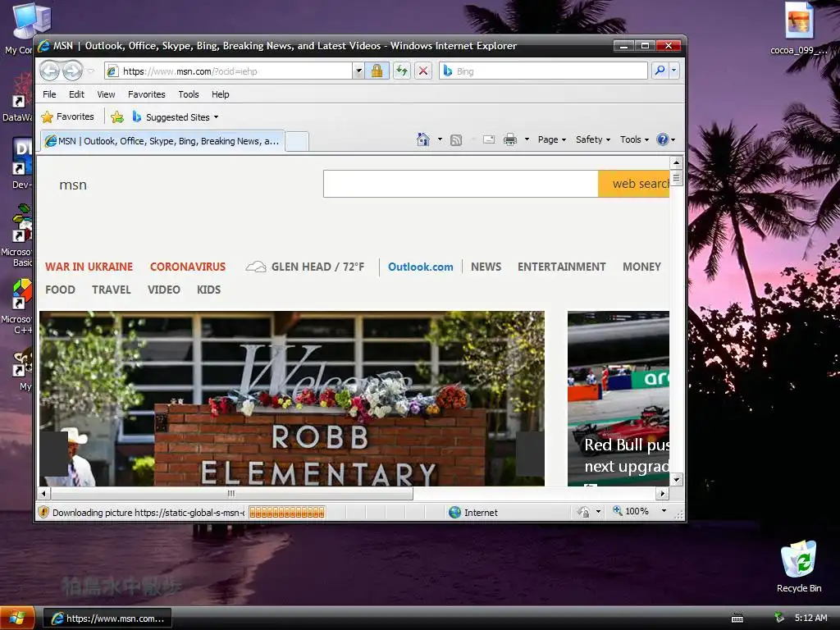Click horizontal scrollbar left arrow
Viewport: 840px width, 630px height.
(x=44, y=493)
